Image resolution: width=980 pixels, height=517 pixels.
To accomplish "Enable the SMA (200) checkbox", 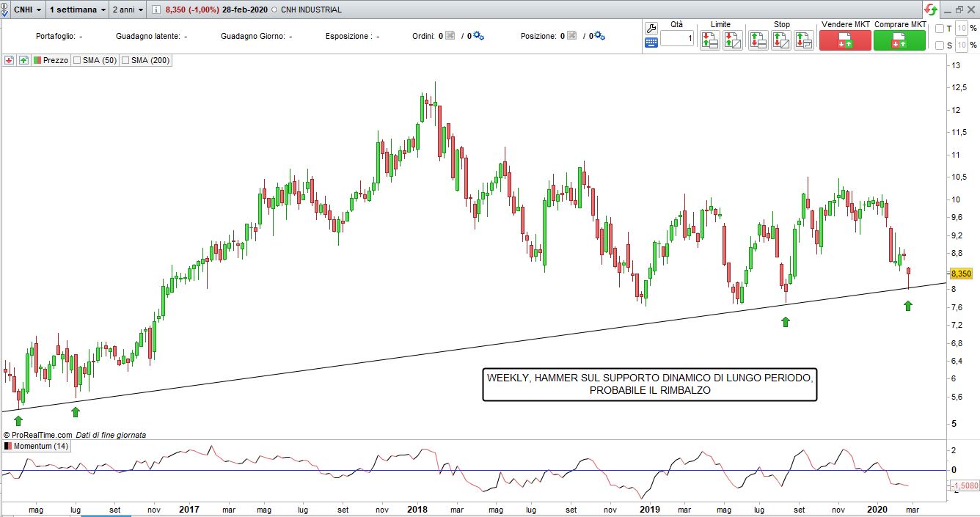I will click(x=125, y=61).
